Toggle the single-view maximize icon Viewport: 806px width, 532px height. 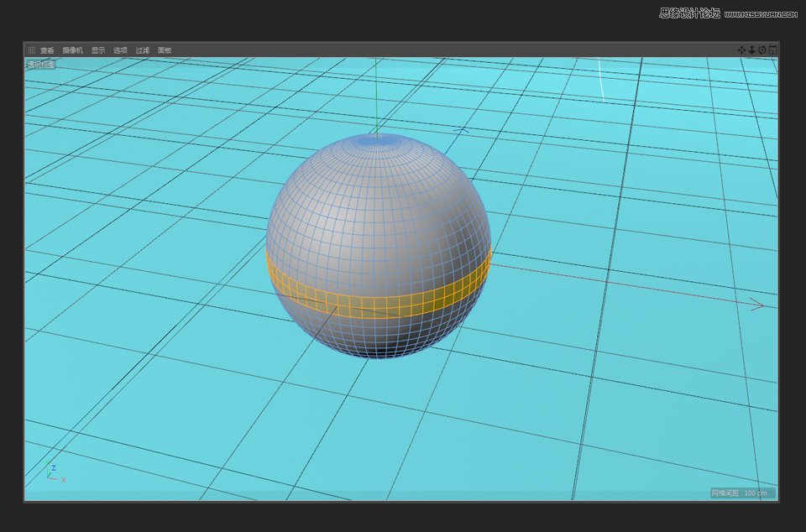(772, 50)
